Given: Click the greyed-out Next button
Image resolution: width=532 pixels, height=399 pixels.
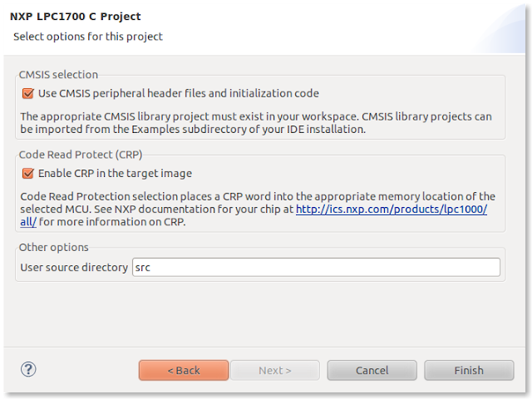Looking at the screenshot, I should coord(275,370).
